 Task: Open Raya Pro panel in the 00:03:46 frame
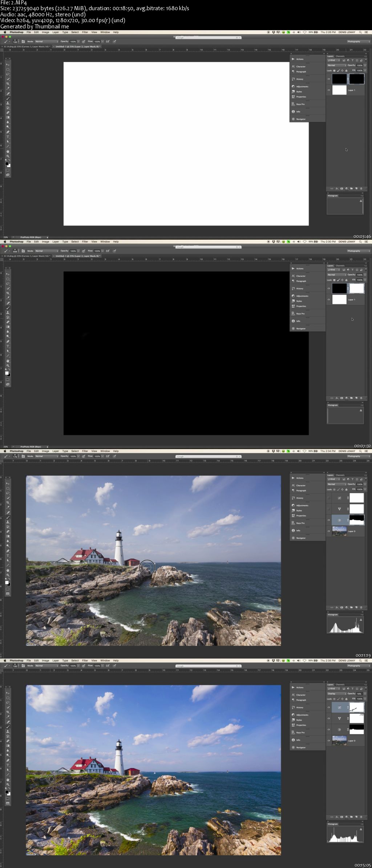299,104
